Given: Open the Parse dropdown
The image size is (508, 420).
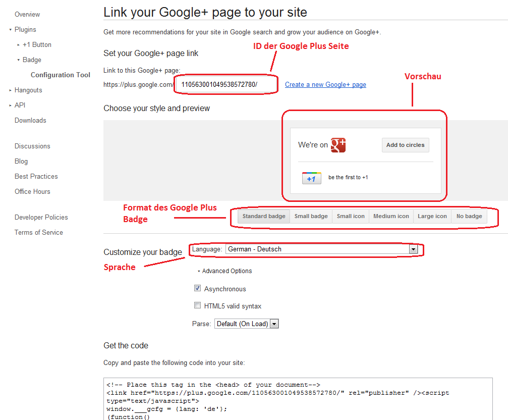Looking at the screenshot, I should click(x=246, y=324).
